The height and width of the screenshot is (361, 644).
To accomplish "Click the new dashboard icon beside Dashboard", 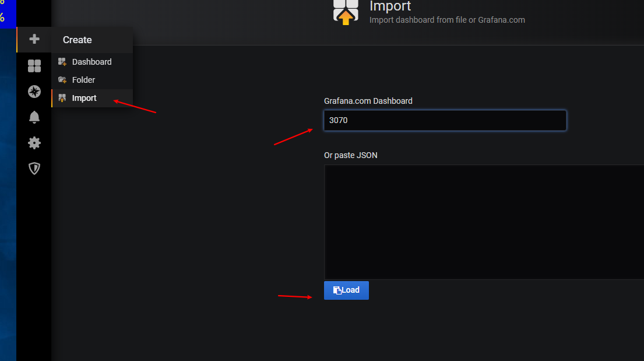I will click(x=62, y=62).
